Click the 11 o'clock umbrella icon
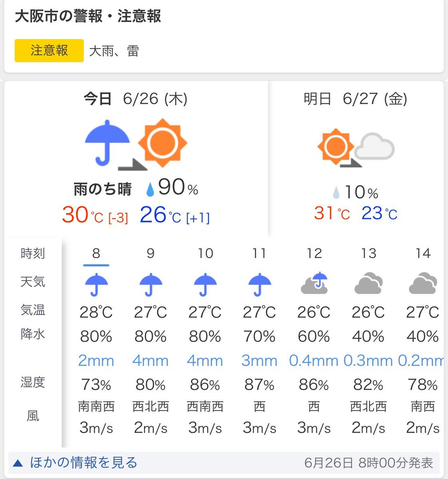The width and height of the screenshot is (448, 479). coord(259,285)
